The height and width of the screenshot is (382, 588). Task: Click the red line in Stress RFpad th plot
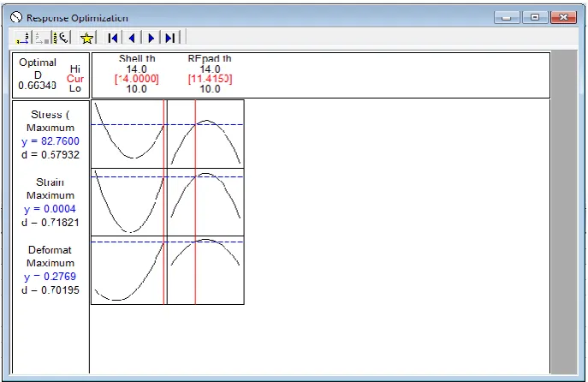pyautogui.click(x=195, y=134)
